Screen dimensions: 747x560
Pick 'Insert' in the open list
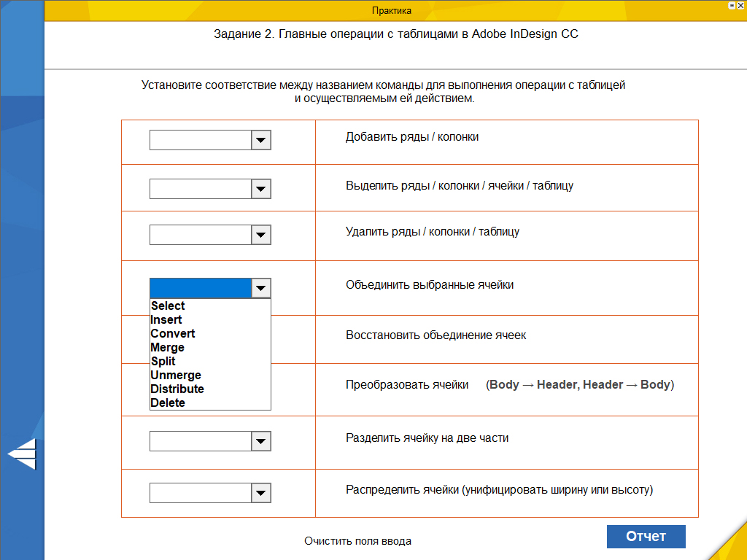[x=166, y=320]
